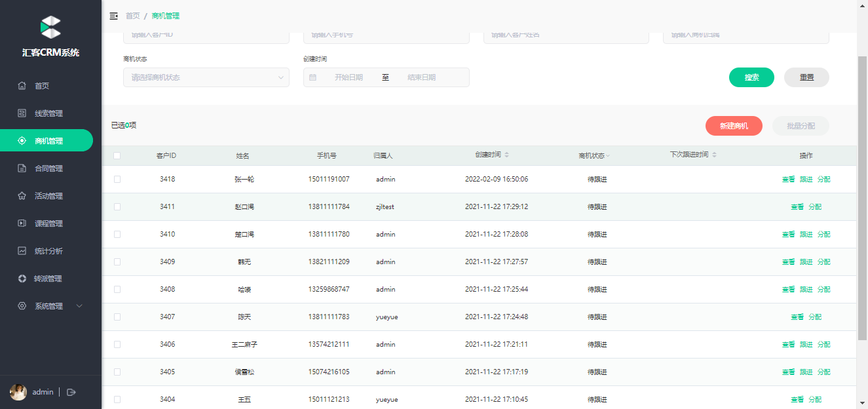Toggle the select-all checkbox in table header

pyautogui.click(x=117, y=156)
